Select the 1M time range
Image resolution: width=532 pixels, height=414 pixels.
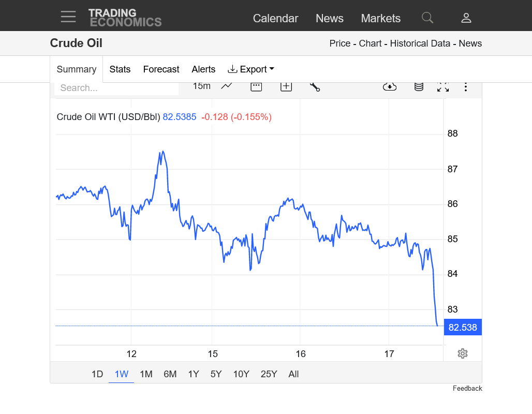click(146, 374)
